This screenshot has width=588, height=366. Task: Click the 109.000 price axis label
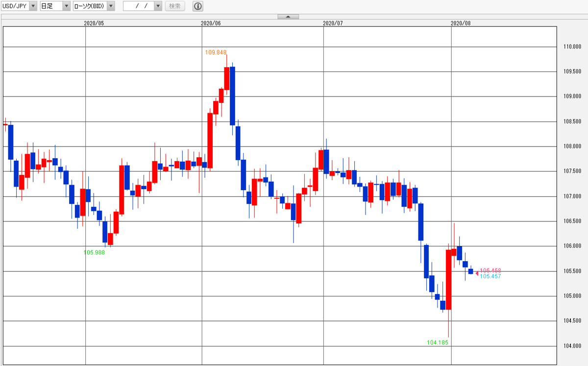tap(572, 97)
